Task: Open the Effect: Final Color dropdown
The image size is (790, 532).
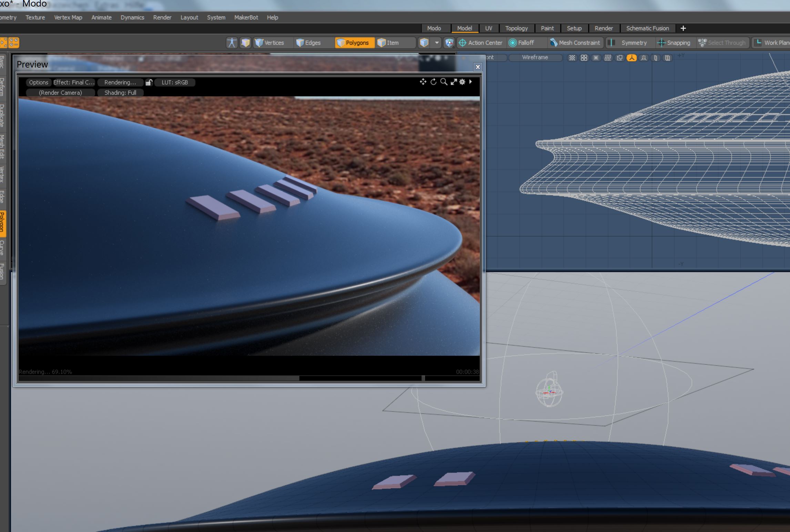Action: [x=74, y=82]
